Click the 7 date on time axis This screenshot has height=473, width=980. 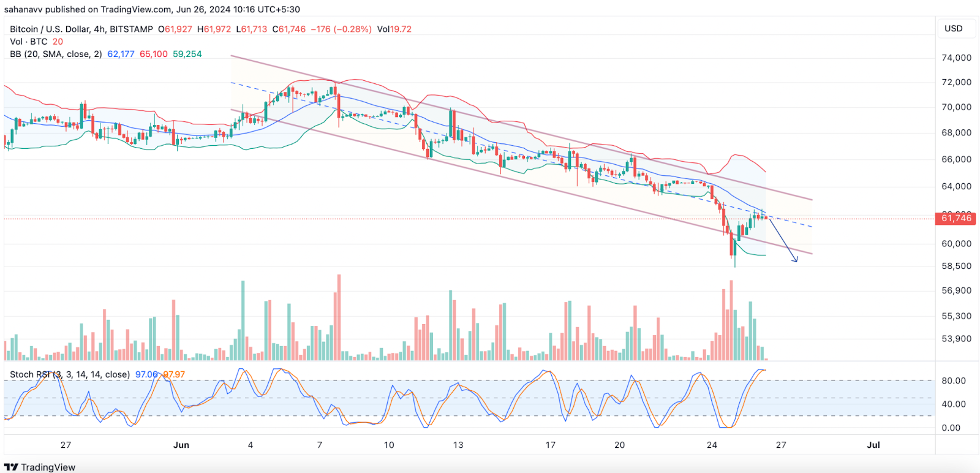coord(320,445)
